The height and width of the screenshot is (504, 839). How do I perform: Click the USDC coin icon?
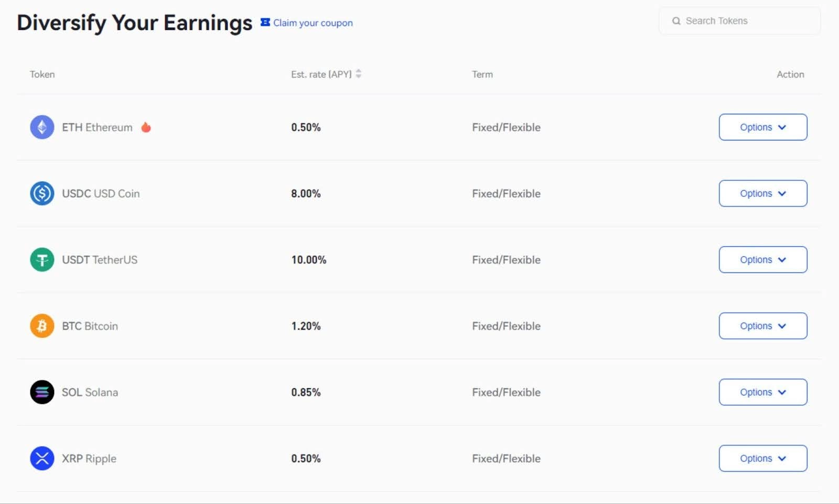(42, 193)
